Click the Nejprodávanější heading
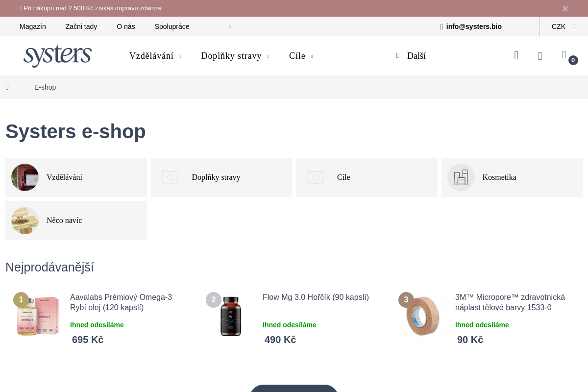588x392 pixels. point(49,267)
